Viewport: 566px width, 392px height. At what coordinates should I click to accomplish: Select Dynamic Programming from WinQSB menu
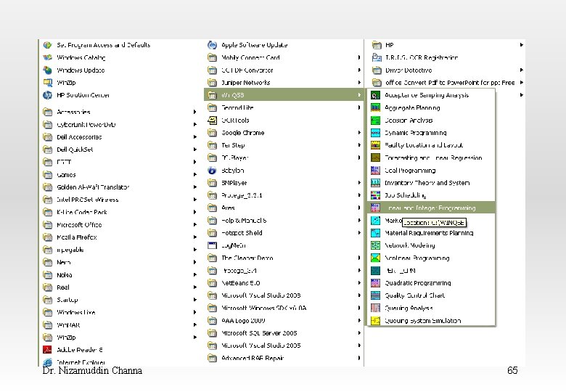(x=415, y=133)
